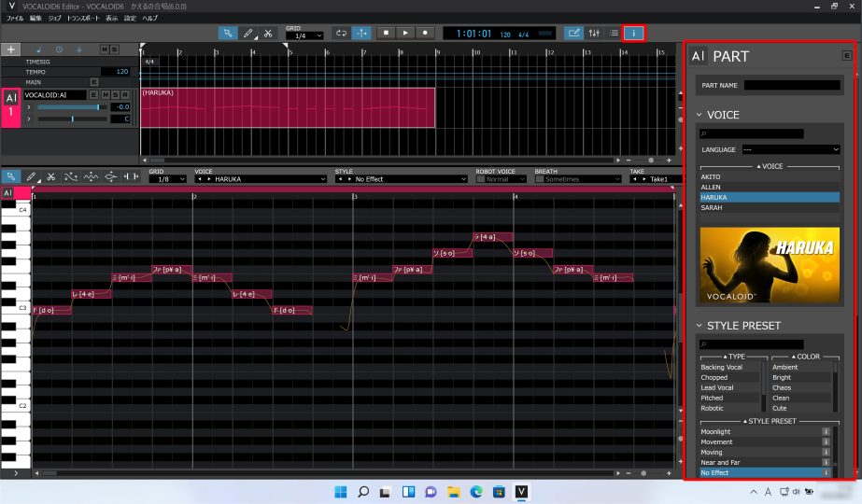This screenshot has height=504, width=862.
Task: Toggle the loop playback button
Action: click(x=341, y=33)
